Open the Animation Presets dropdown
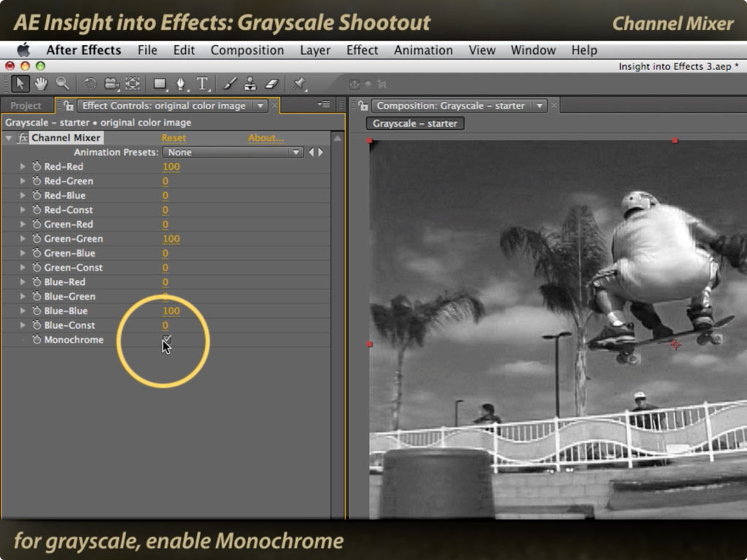Viewport: 747px width, 560px height. click(x=233, y=152)
